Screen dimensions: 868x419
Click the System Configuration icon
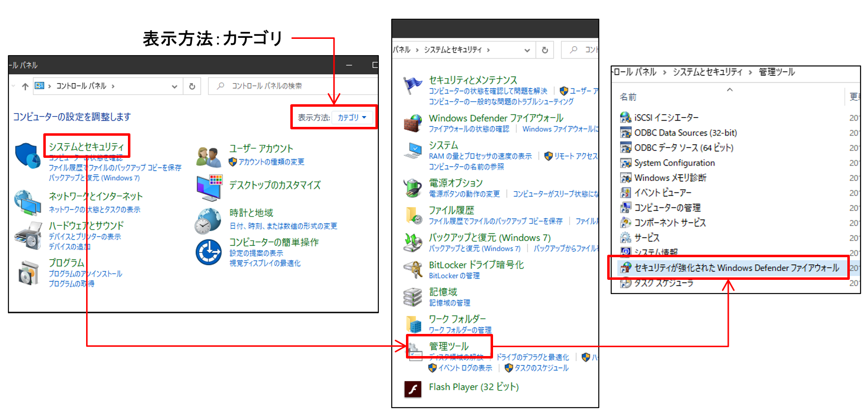pyautogui.click(x=625, y=163)
